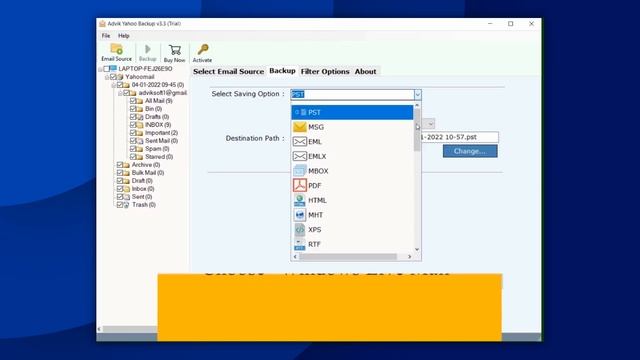This screenshot has width=640, height=360.
Task: Click the EML envelope icon
Action: [300, 142]
